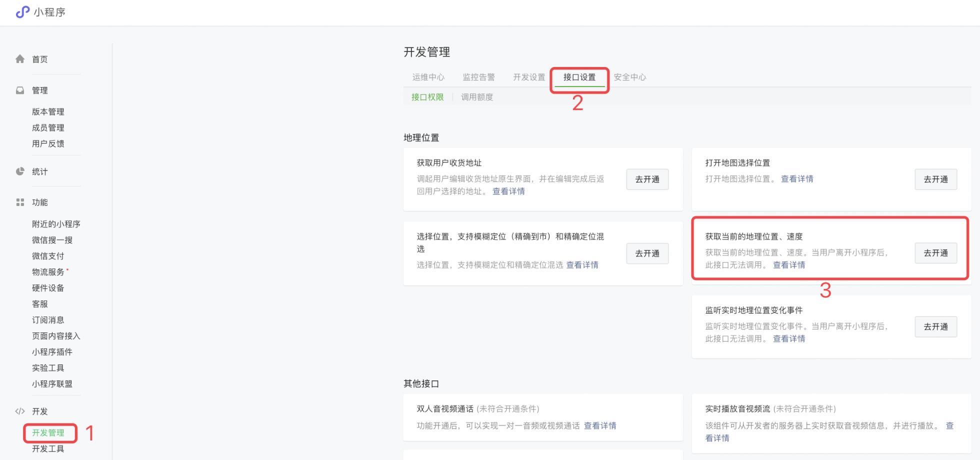Open 查看详情 link under 双人音视频通话
The image size is (980, 460).
[600, 425]
